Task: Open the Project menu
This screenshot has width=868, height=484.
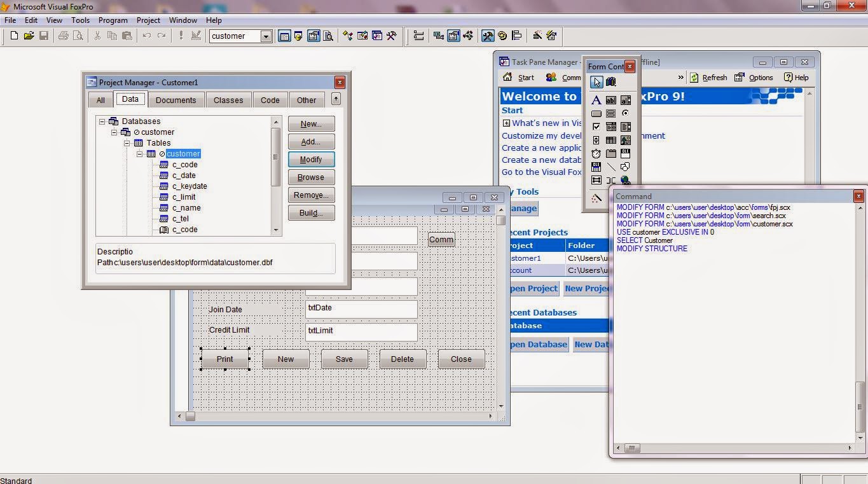Action: [148, 20]
